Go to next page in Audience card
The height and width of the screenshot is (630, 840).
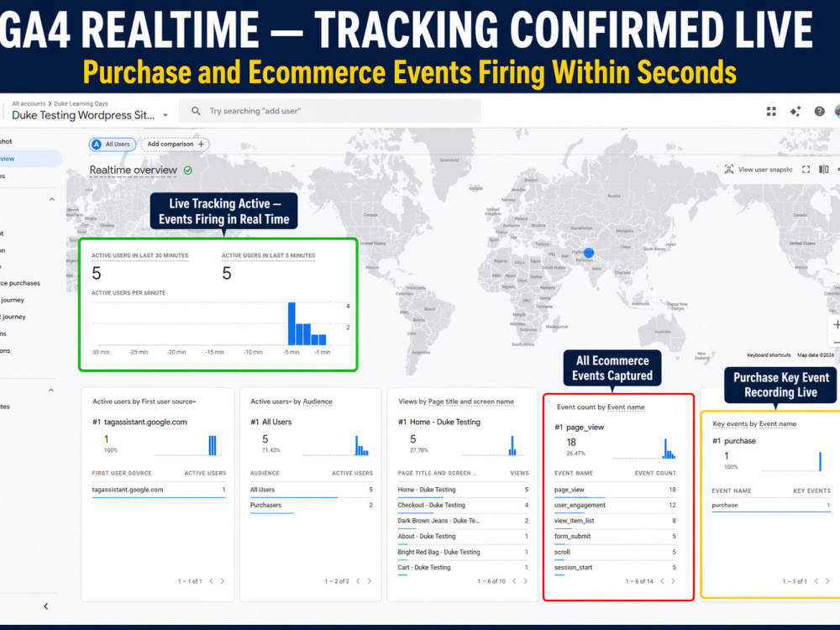coord(370,580)
